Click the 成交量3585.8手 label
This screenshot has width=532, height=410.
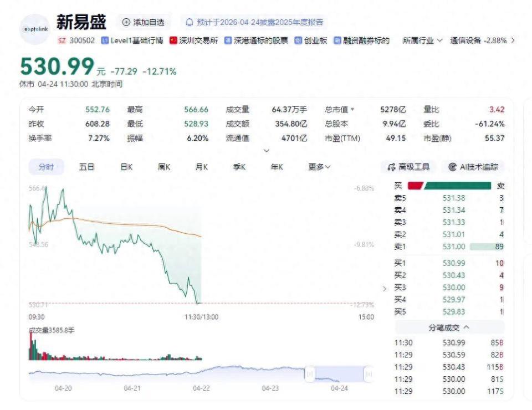[x=52, y=330]
